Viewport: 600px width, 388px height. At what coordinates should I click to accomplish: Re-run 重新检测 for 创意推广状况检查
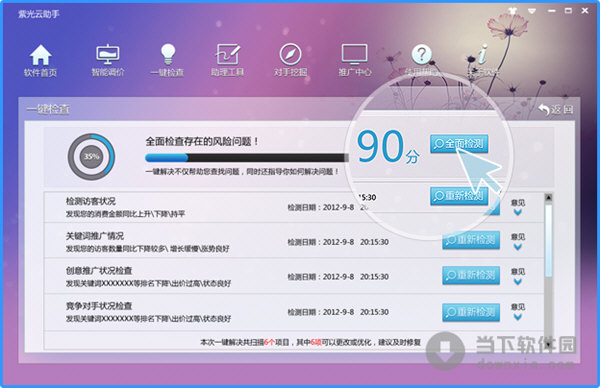[471, 276]
